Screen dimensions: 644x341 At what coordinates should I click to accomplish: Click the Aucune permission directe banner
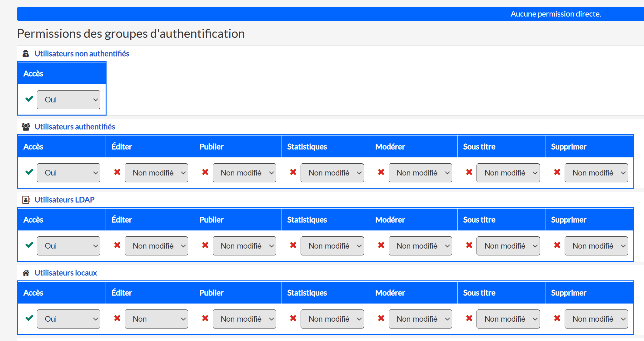coord(556,14)
